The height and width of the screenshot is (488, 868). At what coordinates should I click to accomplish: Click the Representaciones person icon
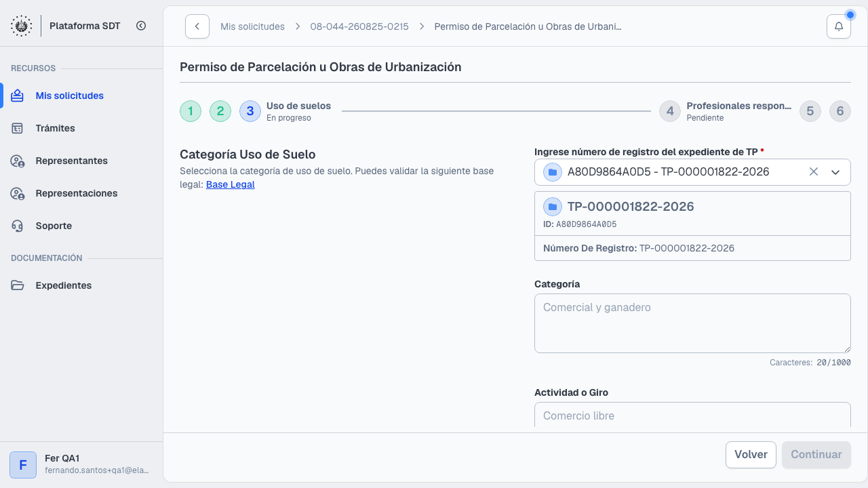click(18, 193)
